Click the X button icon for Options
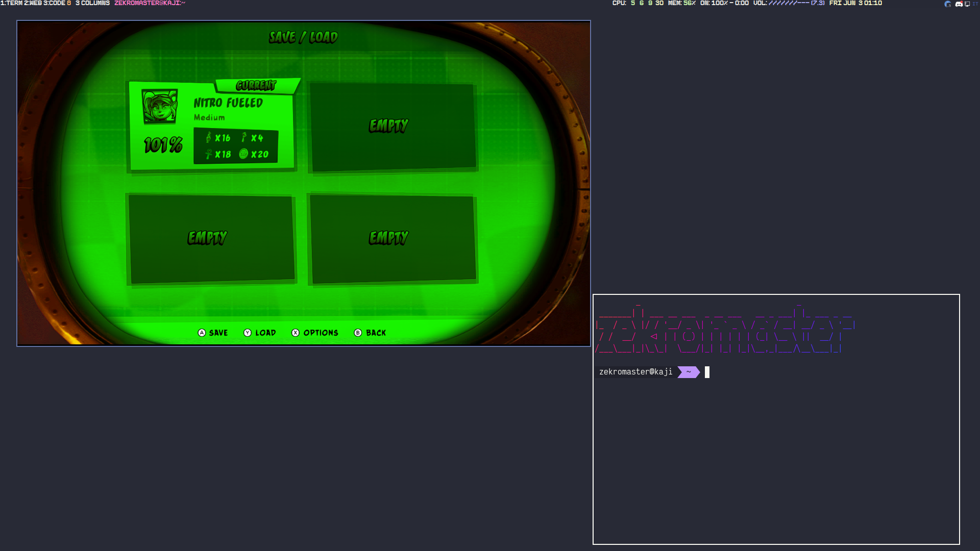 pyautogui.click(x=296, y=333)
